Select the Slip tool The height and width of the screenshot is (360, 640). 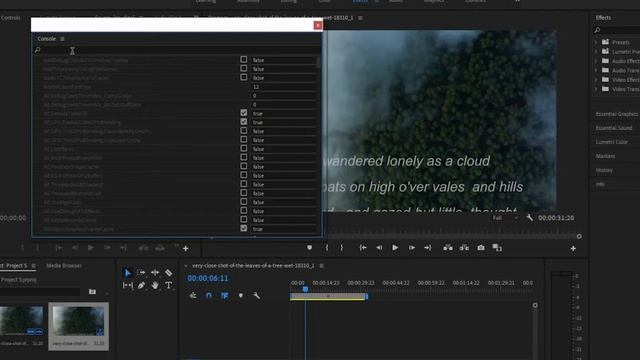pos(127,285)
